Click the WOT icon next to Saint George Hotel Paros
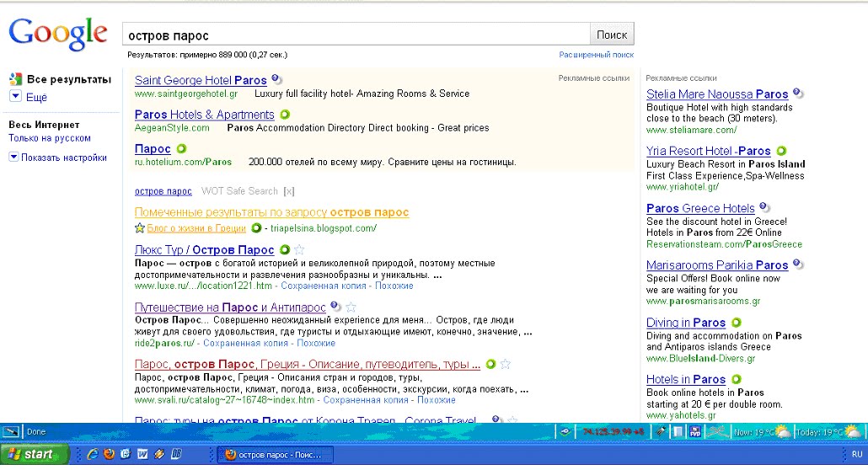This screenshot has width=868, height=470. click(x=276, y=79)
